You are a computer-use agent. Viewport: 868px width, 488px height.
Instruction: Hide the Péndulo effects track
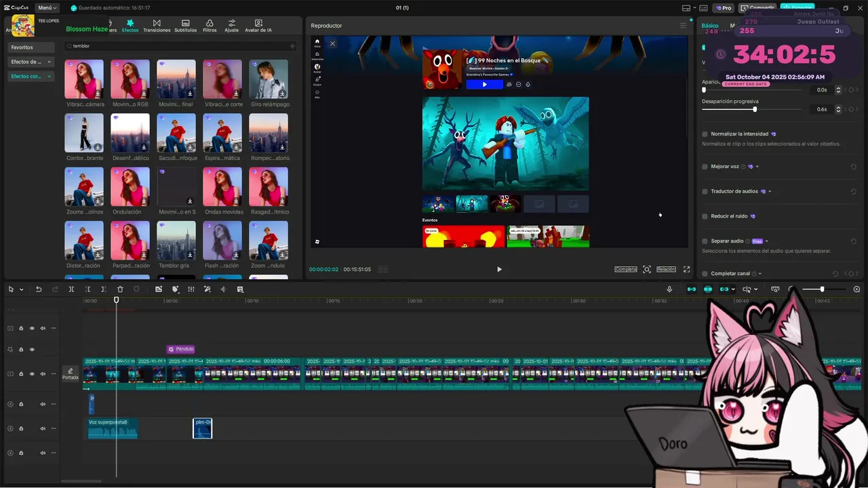point(32,350)
